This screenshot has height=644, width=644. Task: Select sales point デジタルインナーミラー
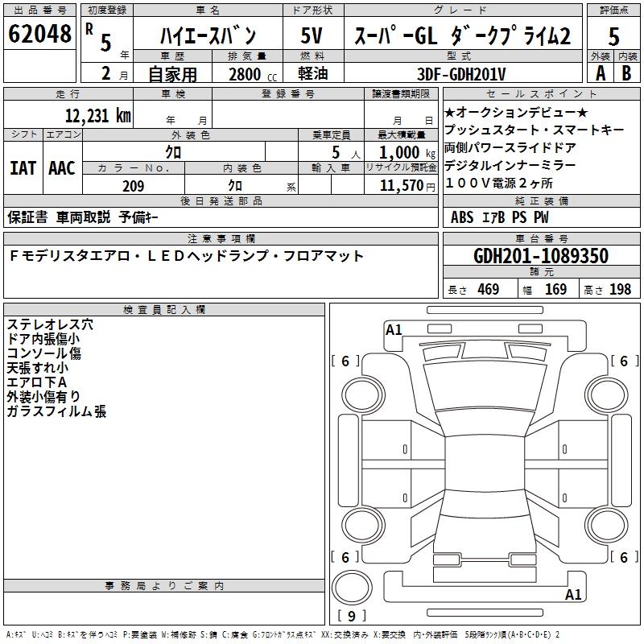[x=510, y=165]
